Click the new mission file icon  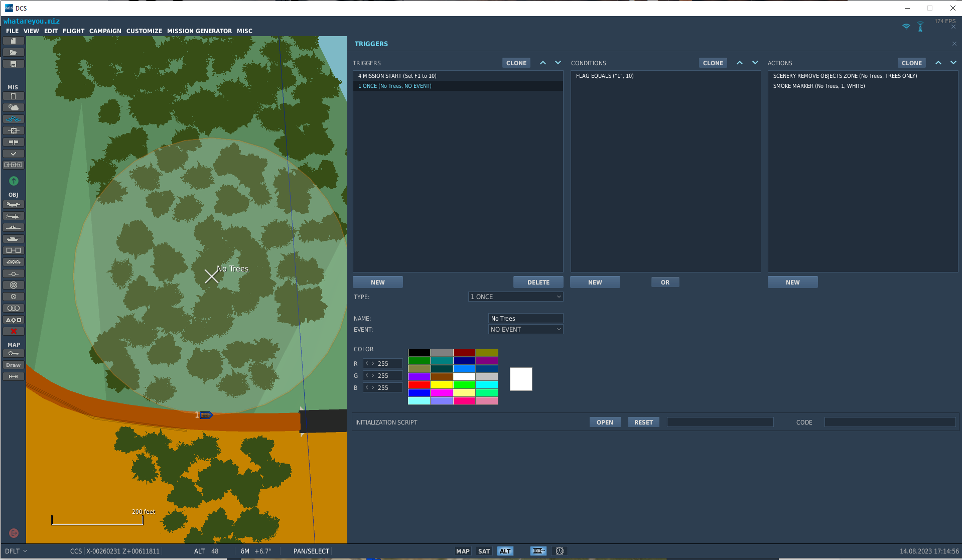[14, 41]
